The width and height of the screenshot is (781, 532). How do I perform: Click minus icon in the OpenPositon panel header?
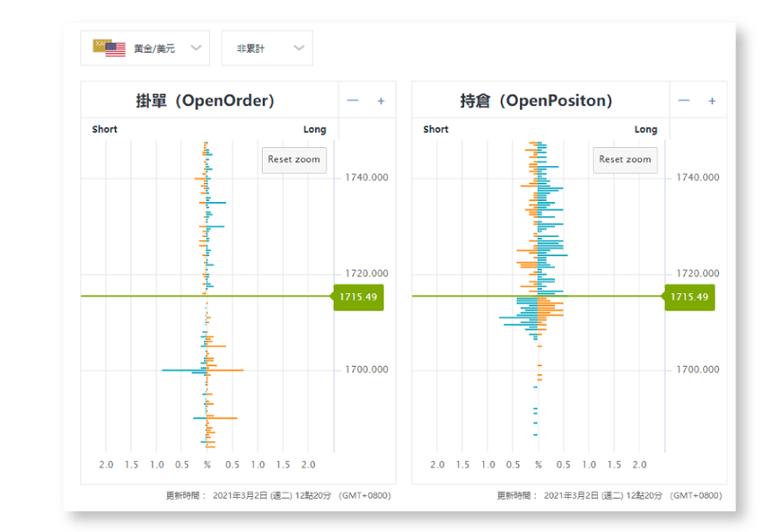click(684, 100)
